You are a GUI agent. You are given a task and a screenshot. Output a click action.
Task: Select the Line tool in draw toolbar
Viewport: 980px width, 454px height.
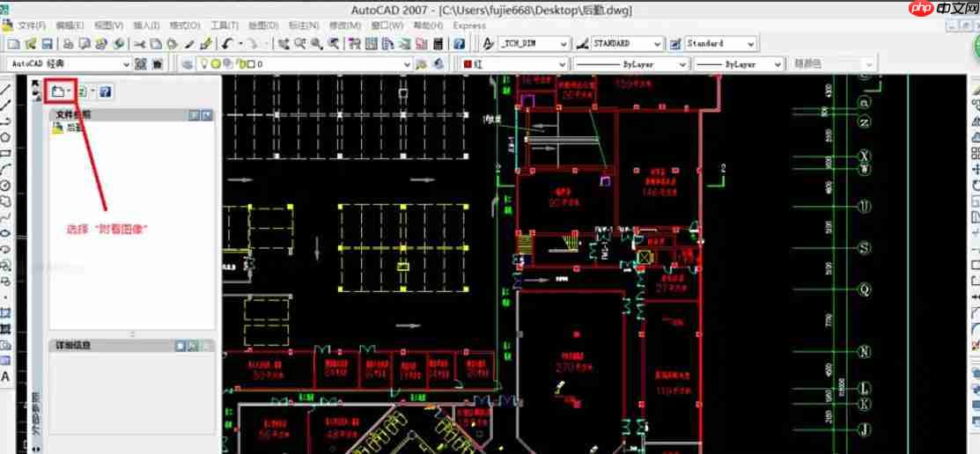[5, 89]
